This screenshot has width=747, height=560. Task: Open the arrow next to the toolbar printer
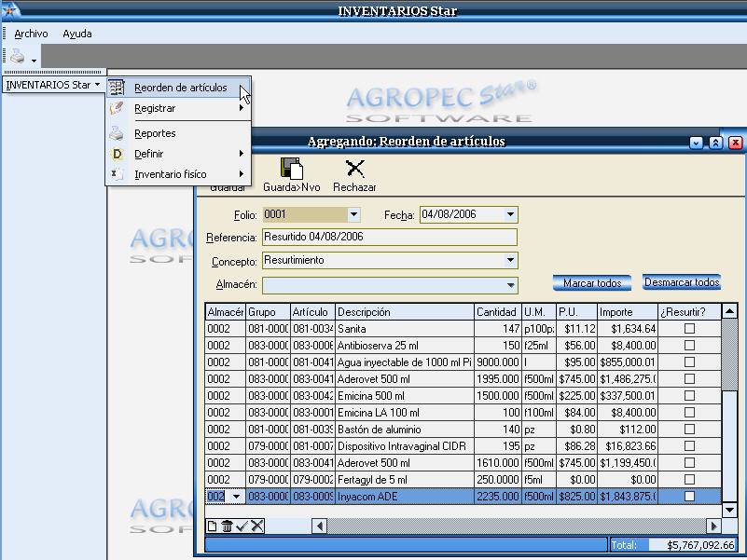click(x=34, y=61)
